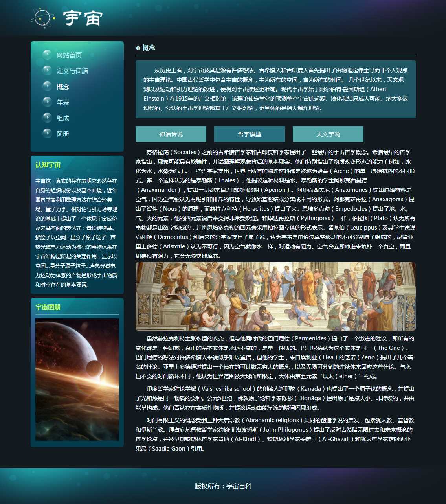This screenshot has height=504, width=446.
Task: Click the 宇宙 site title text
Action: (x=83, y=18)
